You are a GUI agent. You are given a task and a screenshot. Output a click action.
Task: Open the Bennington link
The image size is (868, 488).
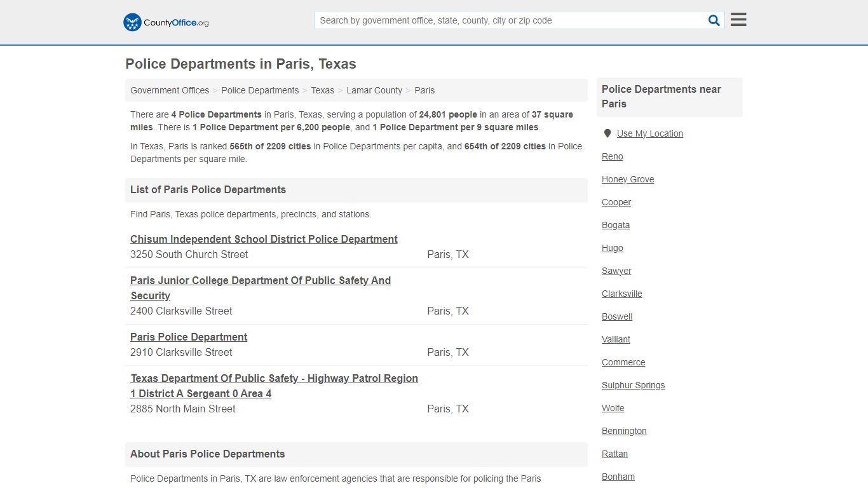624,431
